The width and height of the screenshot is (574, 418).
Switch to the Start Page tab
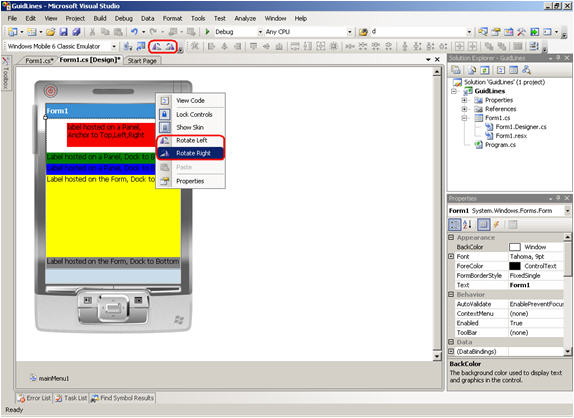142,61
